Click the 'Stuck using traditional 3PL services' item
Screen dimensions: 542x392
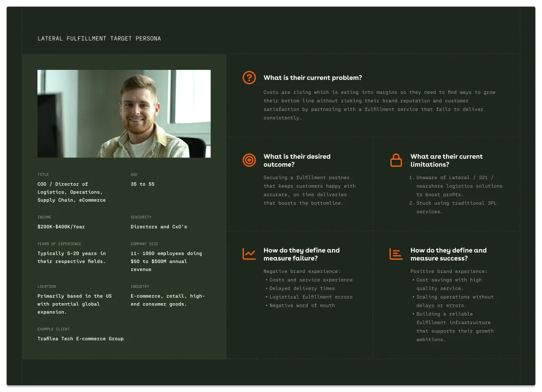pos(453,208)
